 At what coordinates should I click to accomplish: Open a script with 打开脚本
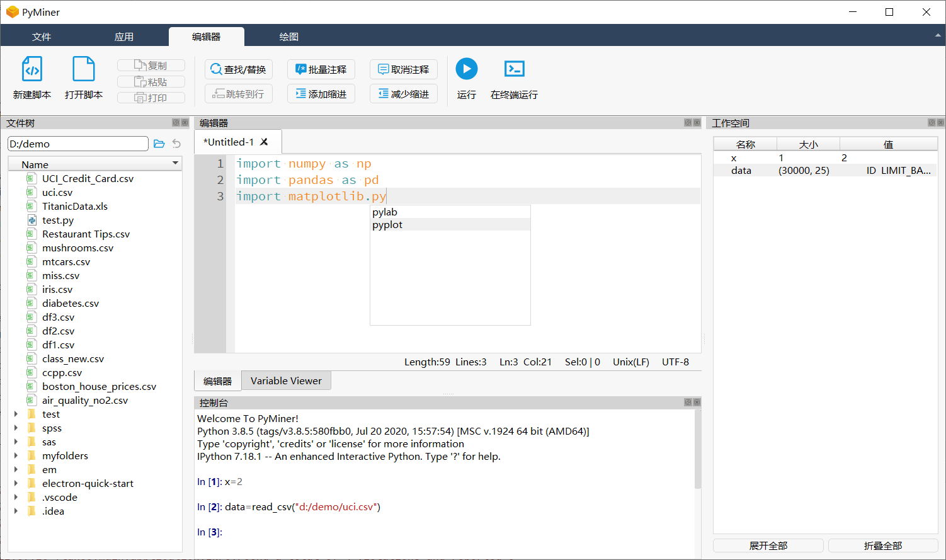[x=84, y=77]
